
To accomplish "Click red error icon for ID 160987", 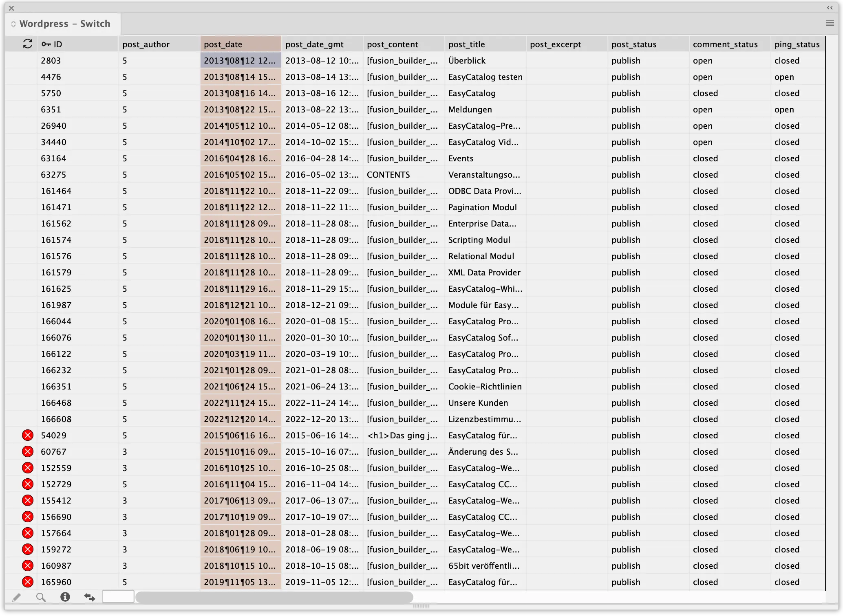I will 28,565.
